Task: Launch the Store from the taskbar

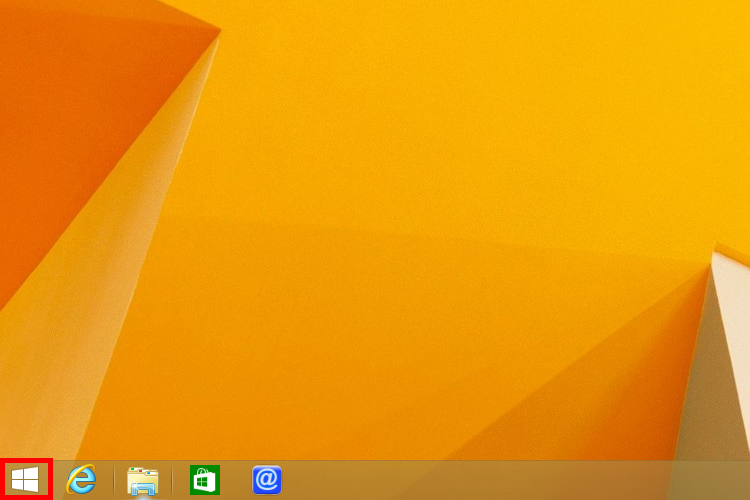Action: pyautogui.click(x=204, y=480)
